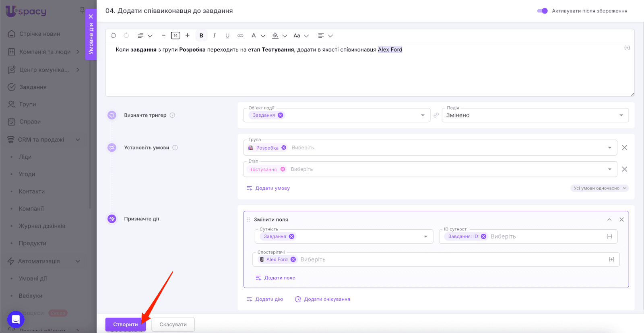Toggle bold text formatting

201,35
